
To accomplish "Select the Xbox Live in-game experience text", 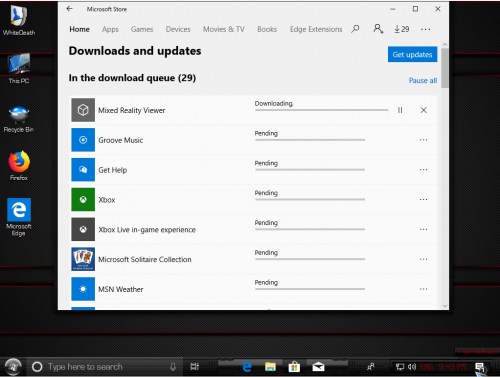I will click(x=147, y=230).
